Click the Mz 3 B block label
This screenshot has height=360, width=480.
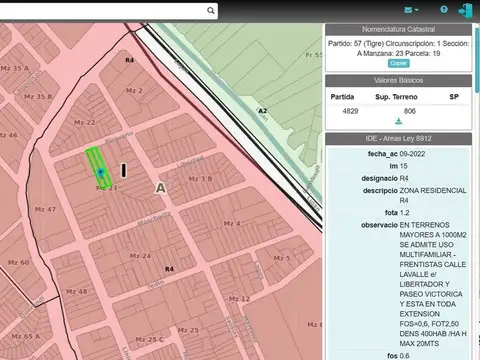click(200, 179)
